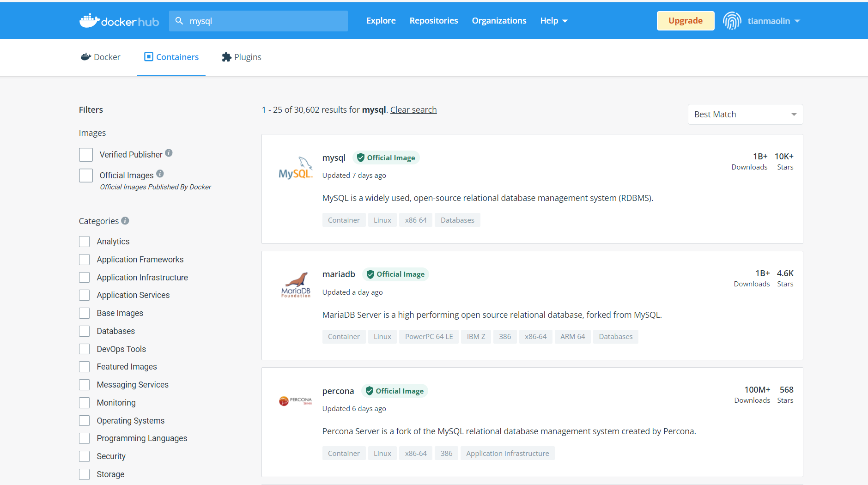
Task: Open the Docker Hub logo home link
Action: 119,21
